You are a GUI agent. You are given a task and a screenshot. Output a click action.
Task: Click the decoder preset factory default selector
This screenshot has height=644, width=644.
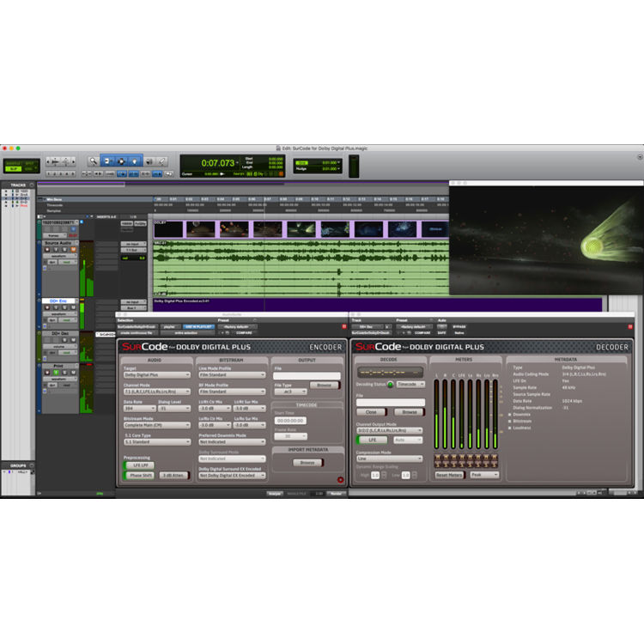point(414,326)
